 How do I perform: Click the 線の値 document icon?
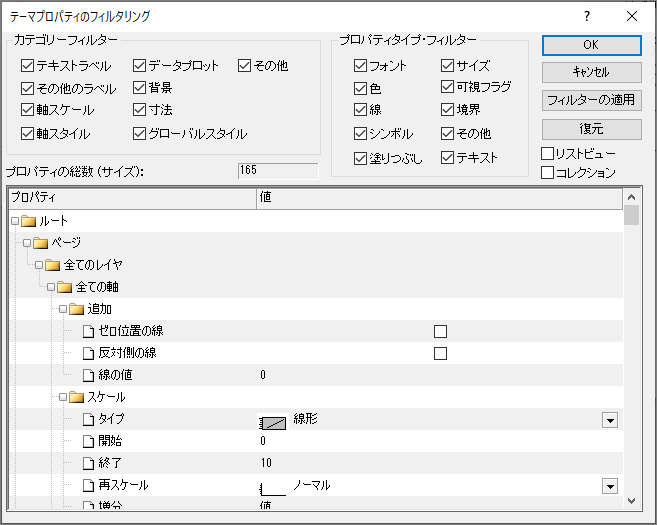88,375
